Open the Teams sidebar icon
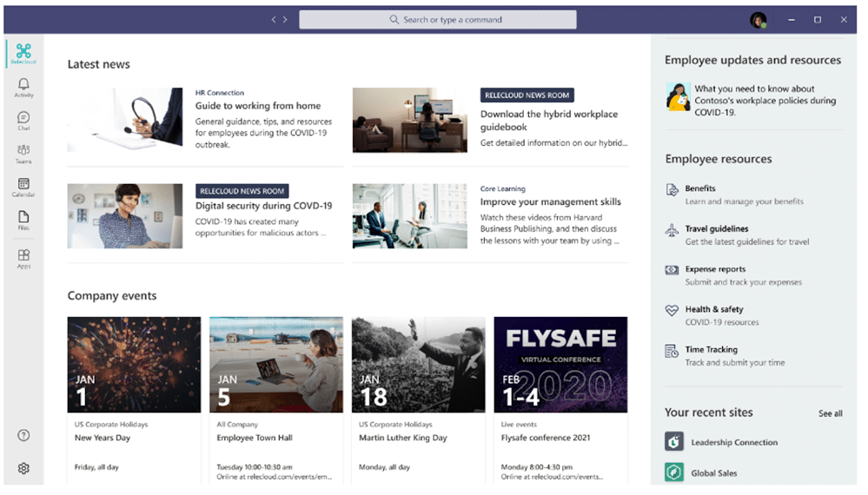 [23, 153]
